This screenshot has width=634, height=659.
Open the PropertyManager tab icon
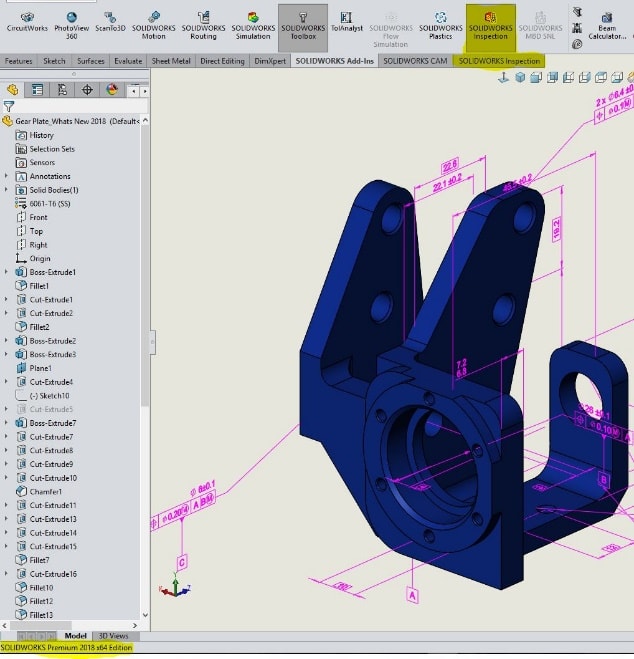tap(37, 90)
